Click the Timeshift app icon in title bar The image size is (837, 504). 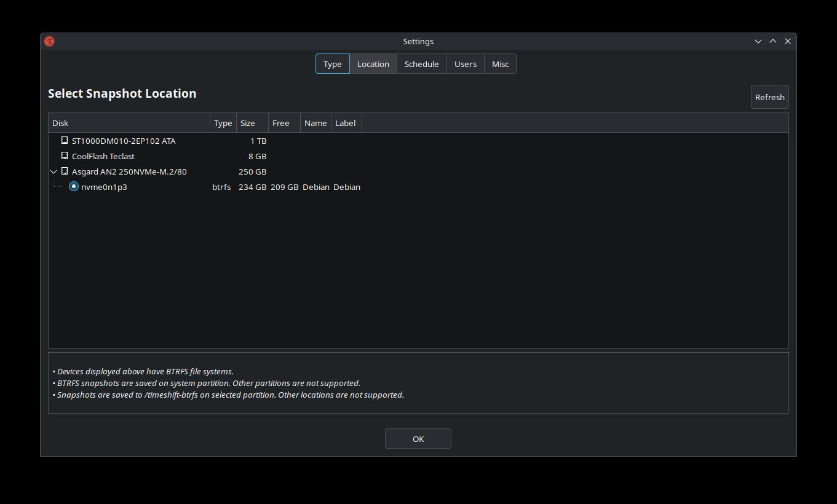(49, 41)
